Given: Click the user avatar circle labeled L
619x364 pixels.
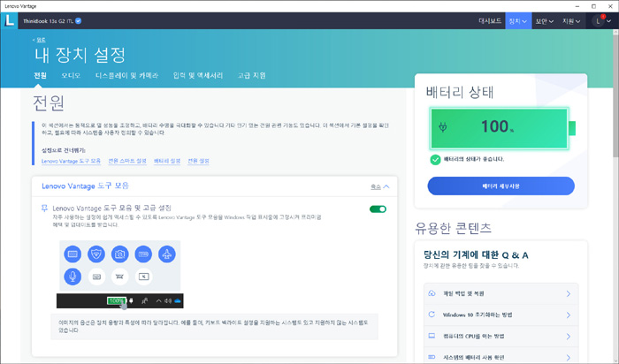Looking at the screenshot, I should coord(598,21).
